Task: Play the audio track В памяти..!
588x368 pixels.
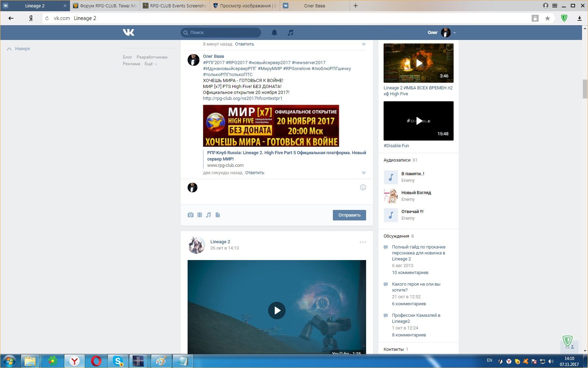Action: pos(391,177)
